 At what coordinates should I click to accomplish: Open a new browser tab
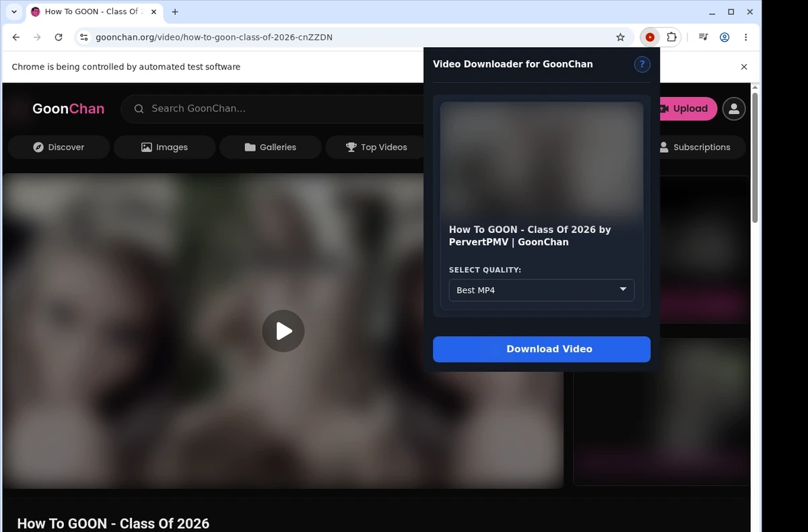175,11
